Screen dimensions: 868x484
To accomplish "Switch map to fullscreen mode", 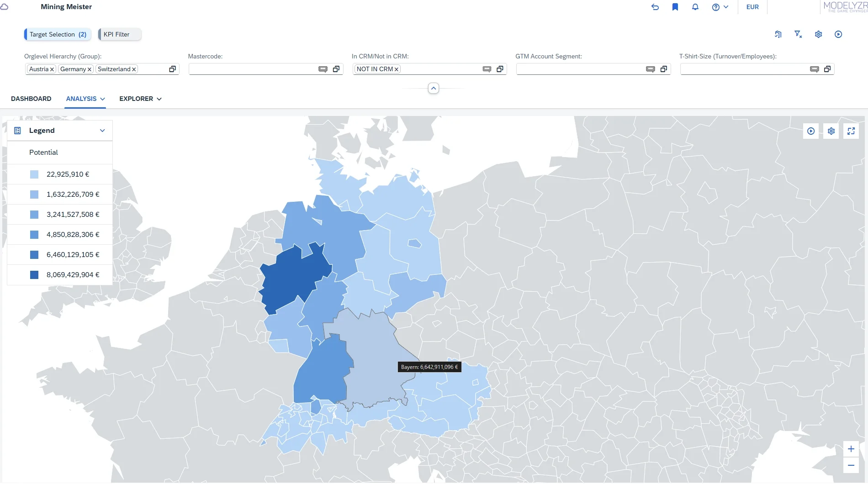I will pyautogui.click(x=851, y=131).
